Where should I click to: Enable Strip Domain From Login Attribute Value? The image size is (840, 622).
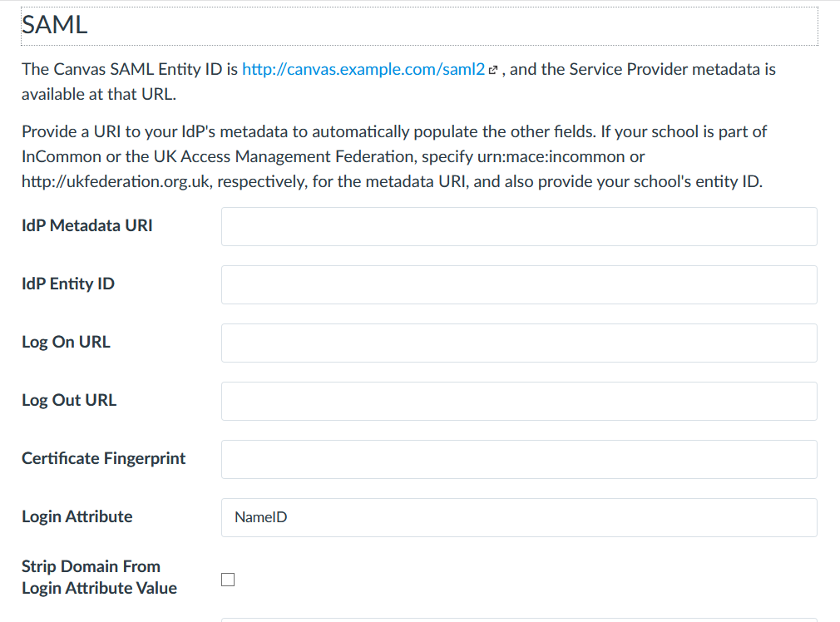[x=227, y=579]
